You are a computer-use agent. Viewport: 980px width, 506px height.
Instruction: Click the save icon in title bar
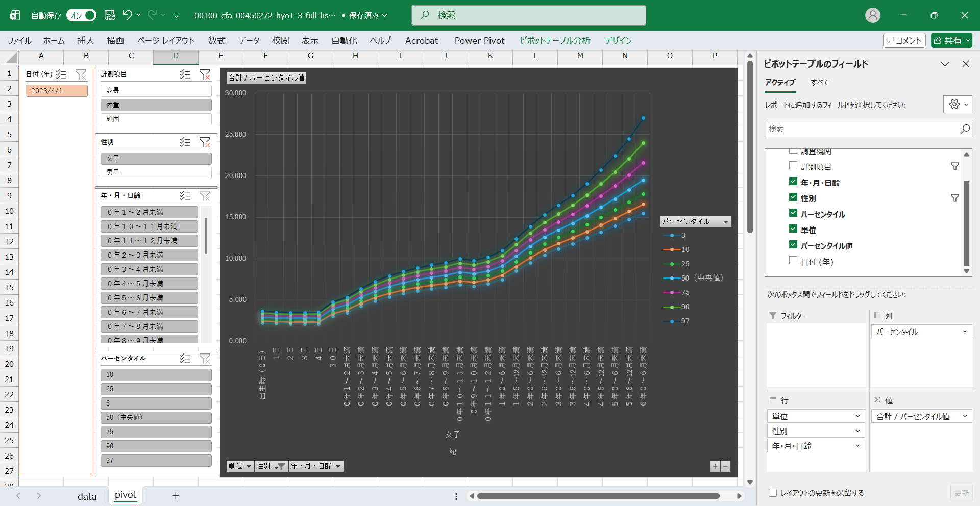110,15
